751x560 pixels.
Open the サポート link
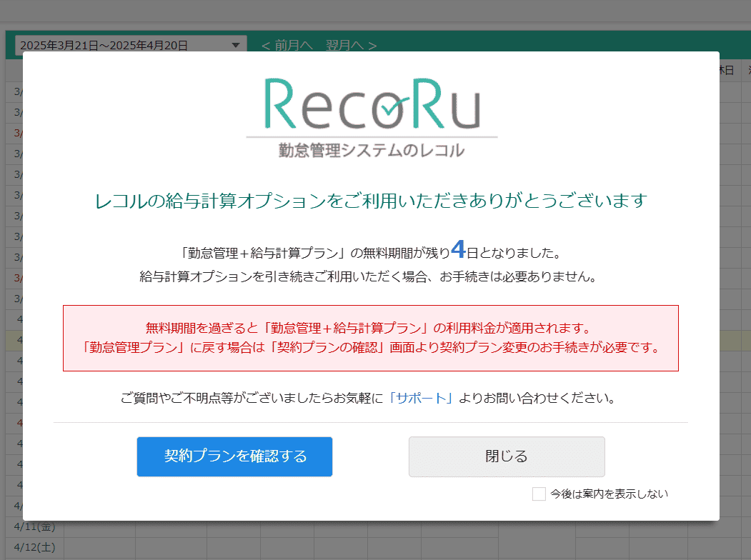point(421,399)
